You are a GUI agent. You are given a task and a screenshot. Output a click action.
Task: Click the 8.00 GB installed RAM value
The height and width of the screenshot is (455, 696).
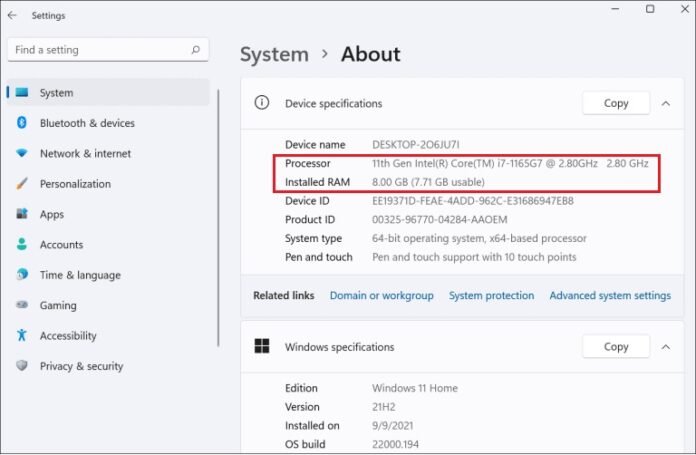click(x=428, y=182)
